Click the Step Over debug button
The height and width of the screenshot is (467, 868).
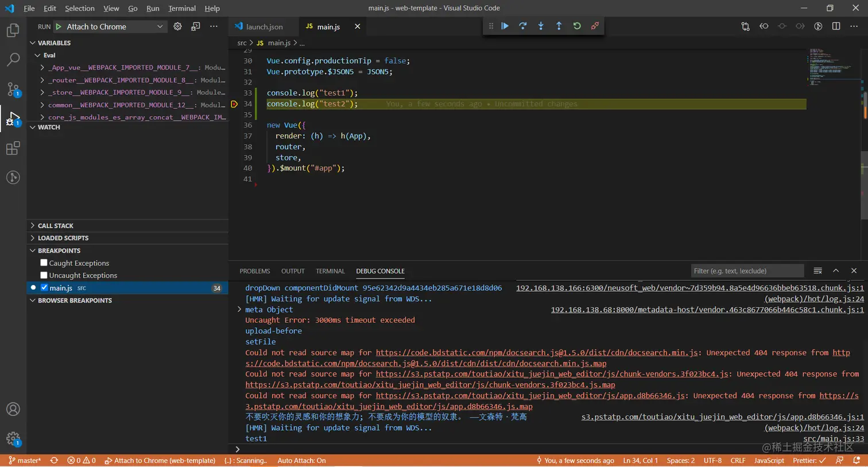point(523,26)
